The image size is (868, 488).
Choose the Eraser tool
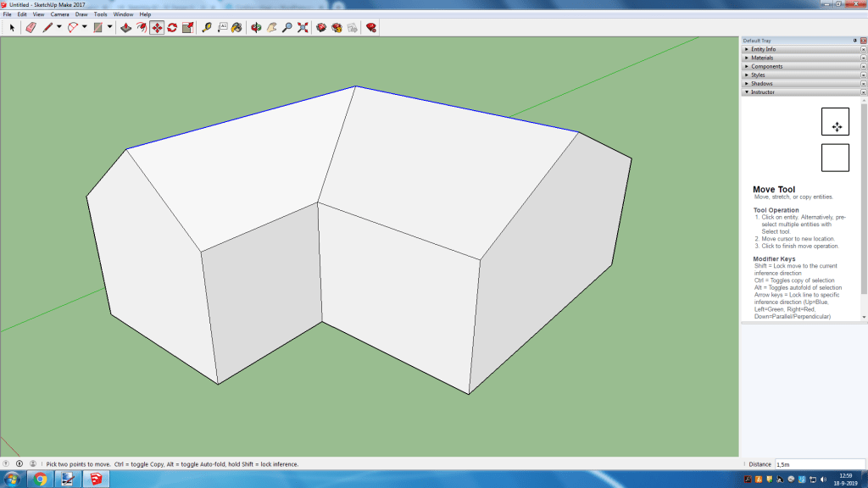31,27
